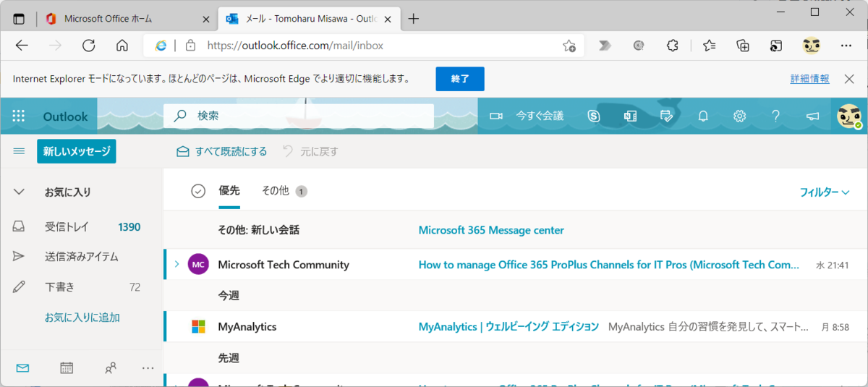Toggle the hamburger navigation pane button
This screenshot has height=387, width=868.
(x=20, y=151)
